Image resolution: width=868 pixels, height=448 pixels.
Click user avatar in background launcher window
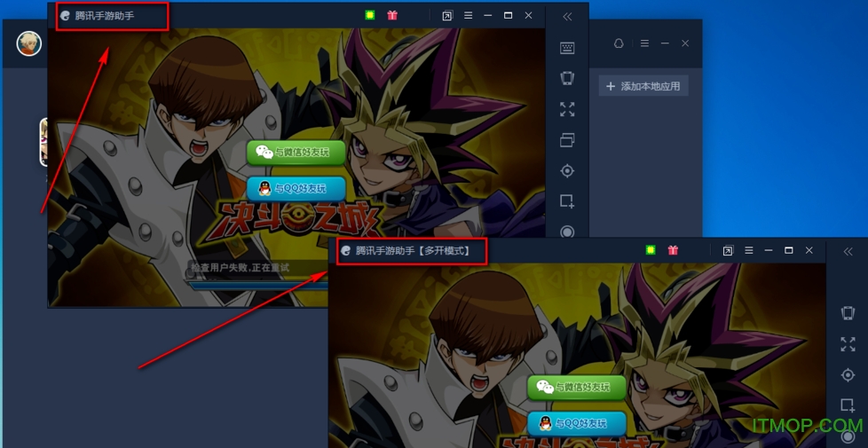click(x=28, y=43)
